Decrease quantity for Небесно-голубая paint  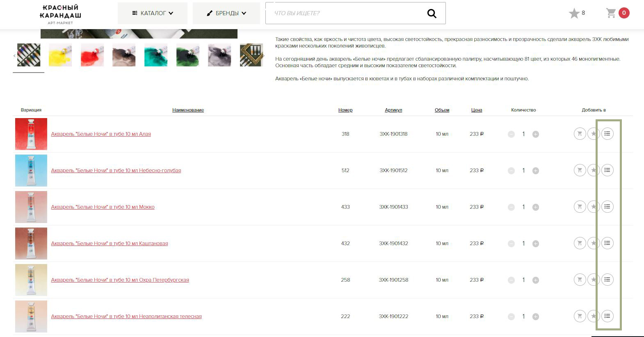tap(511, 171)
